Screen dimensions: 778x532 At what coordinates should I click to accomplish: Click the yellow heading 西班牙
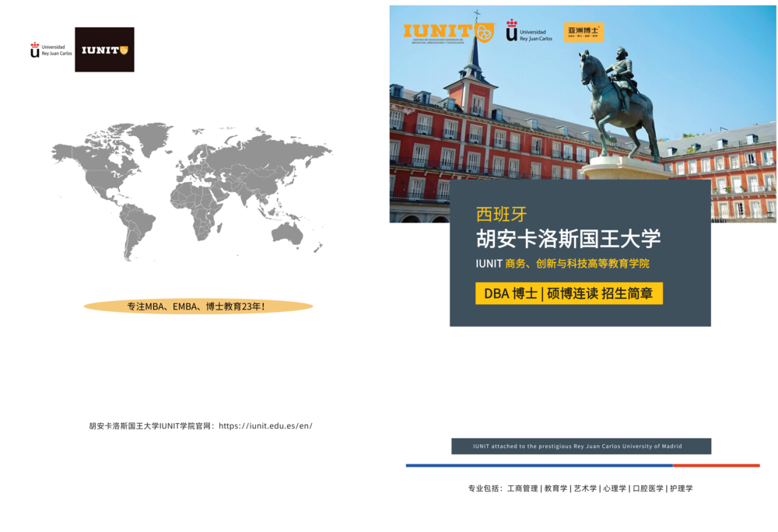click(x=501, y=215)
